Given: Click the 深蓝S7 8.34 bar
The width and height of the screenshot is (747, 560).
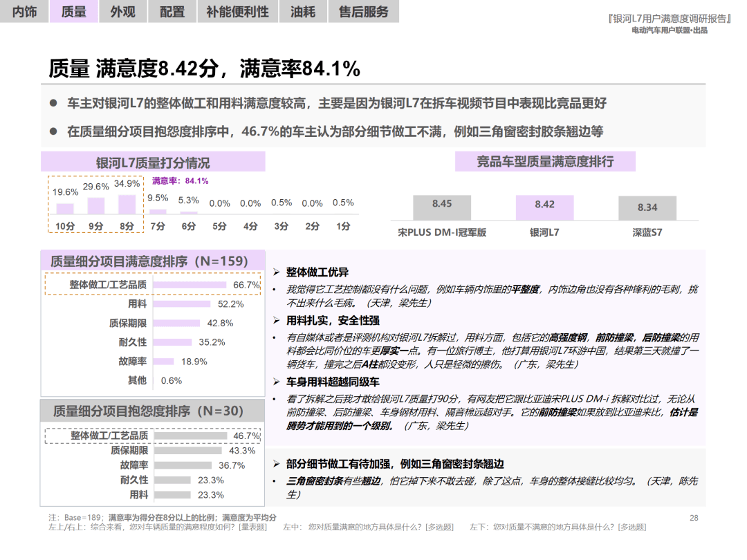Looking at the screenshot, I should (647, 208).
